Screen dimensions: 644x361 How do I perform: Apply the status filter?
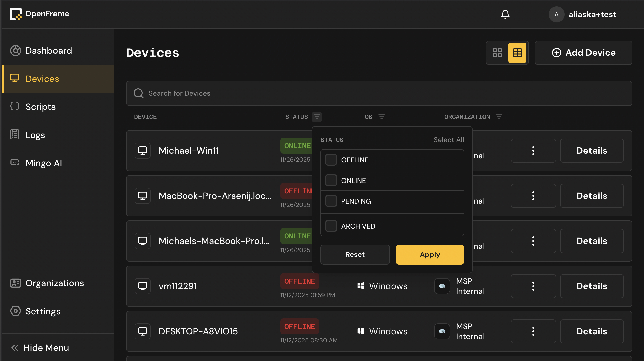pyautogui.click(x=430, y=255)
